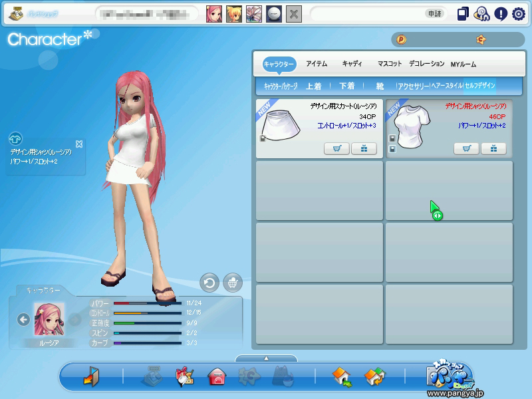Screen dimensions: 532x399
Task: Open the 下着 sub-category
Action: click(x=346, y=86)
